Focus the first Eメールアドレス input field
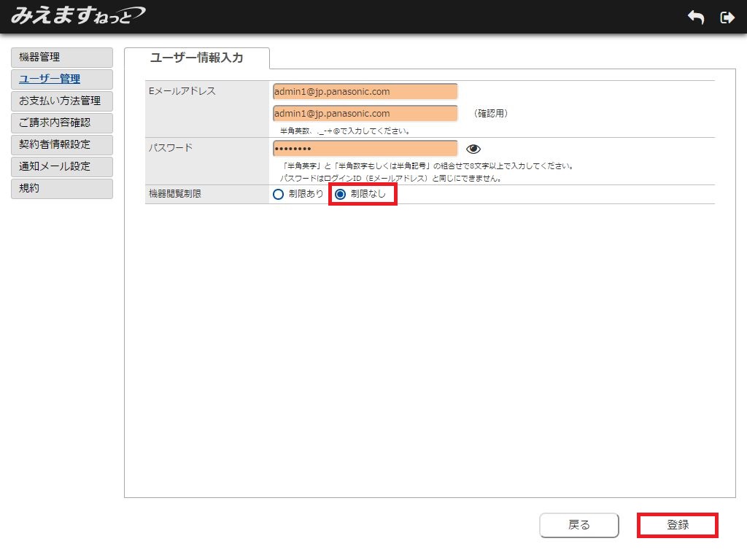Image resolution: width=747 pixels, height=560 pixels. [x=365, y=92]
